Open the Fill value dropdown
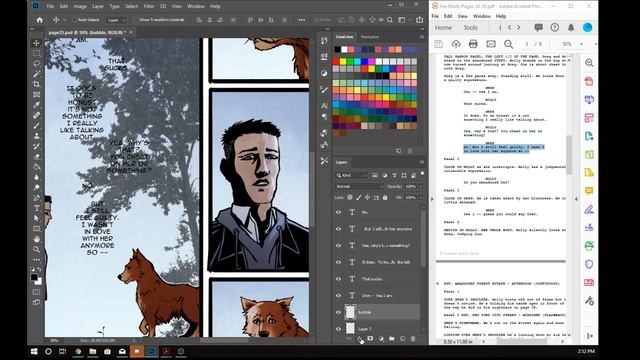This screenshot has height=360, width=640. [x=421, y=198]
